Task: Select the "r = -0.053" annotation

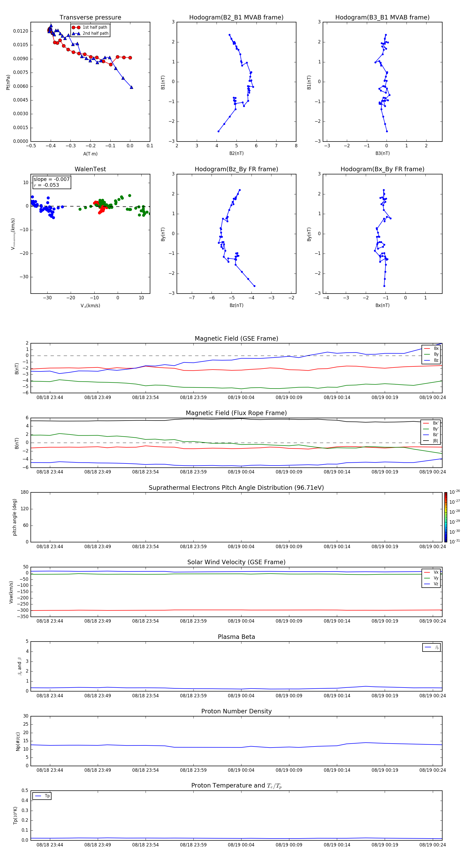Action: point(47,185)
